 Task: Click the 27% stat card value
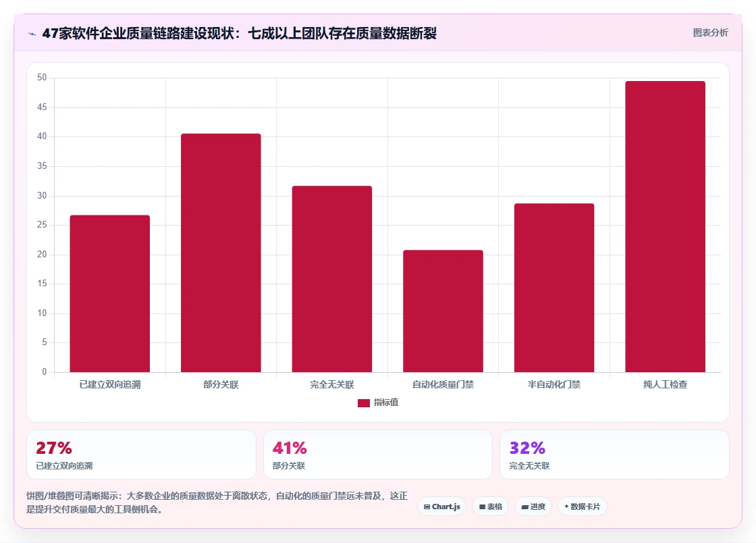[54, 448]
